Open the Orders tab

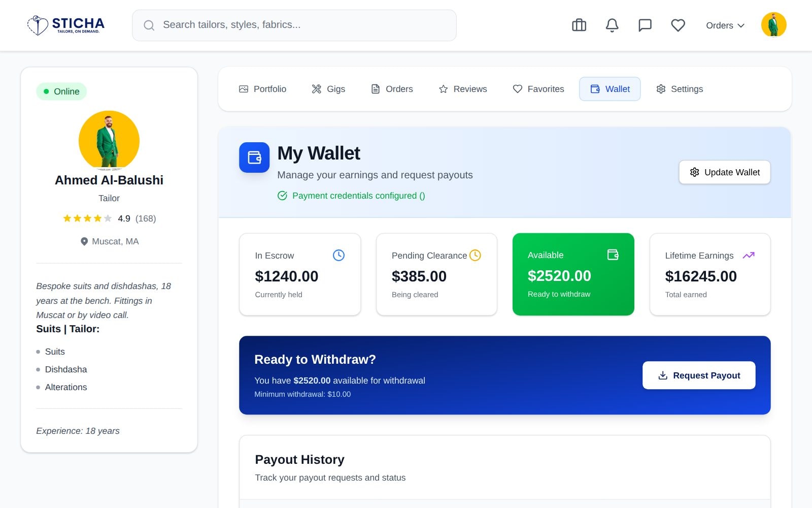point(392,89)
